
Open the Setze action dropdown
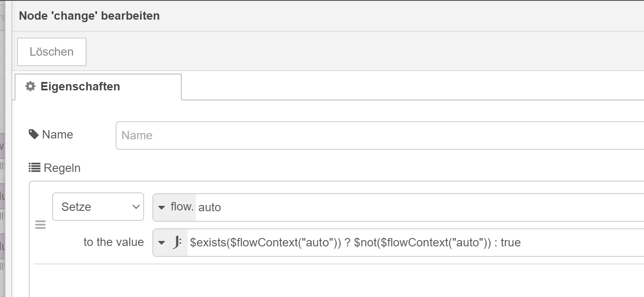pos(98,207)
